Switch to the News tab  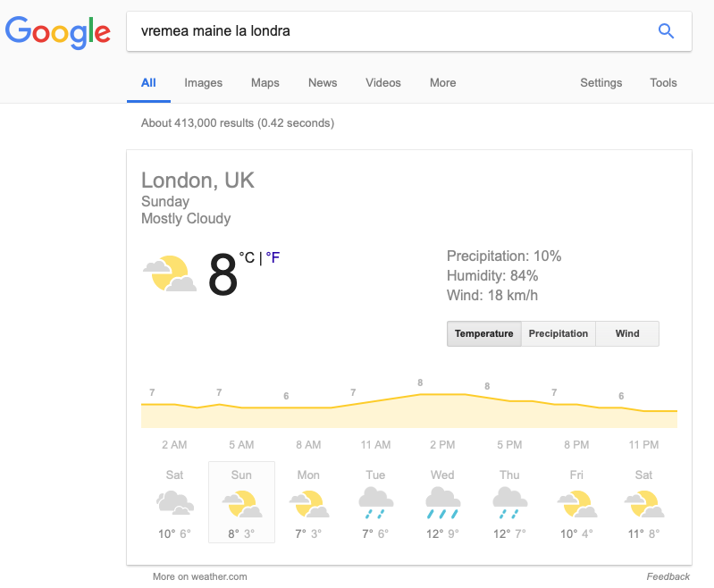click(323, 83)
